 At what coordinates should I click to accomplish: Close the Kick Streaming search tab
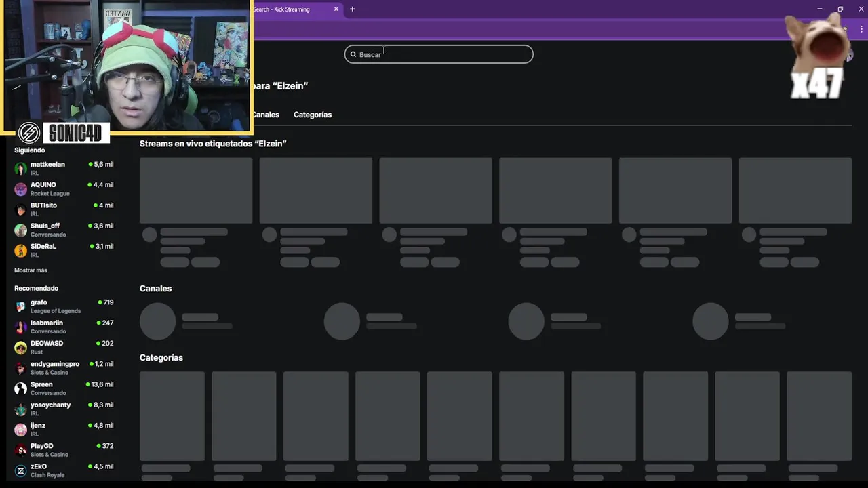[x=336, y=9]
